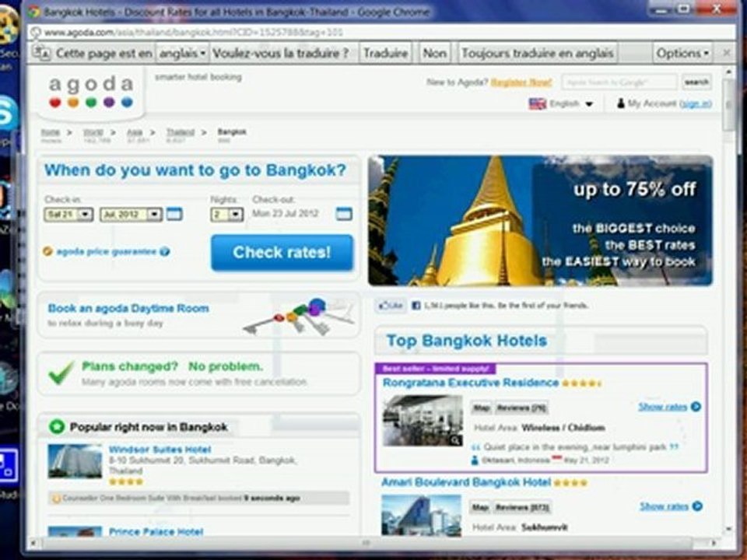
Task: Click the zoom icon on Rongratana's photo
Action: tap(455, 440)
